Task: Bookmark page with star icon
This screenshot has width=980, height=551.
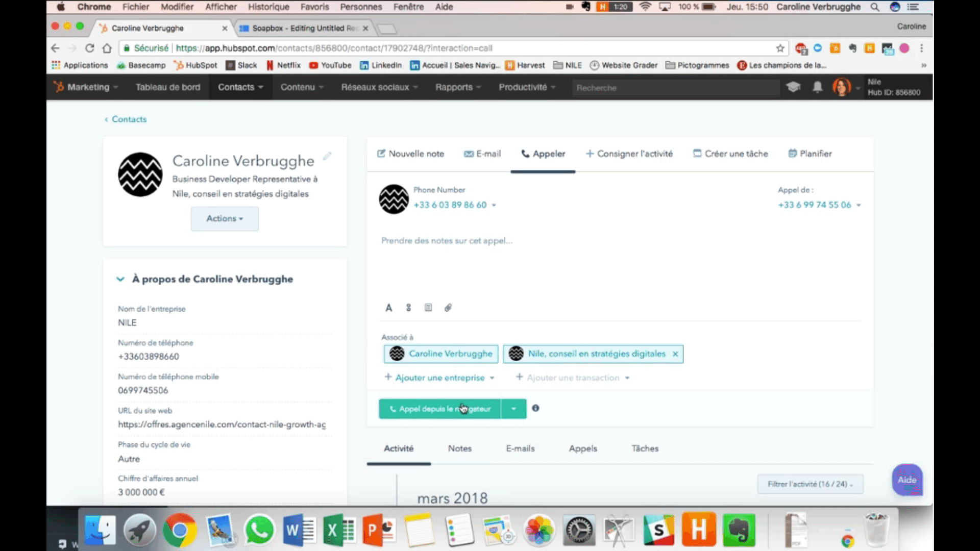Action: (780, 48)
